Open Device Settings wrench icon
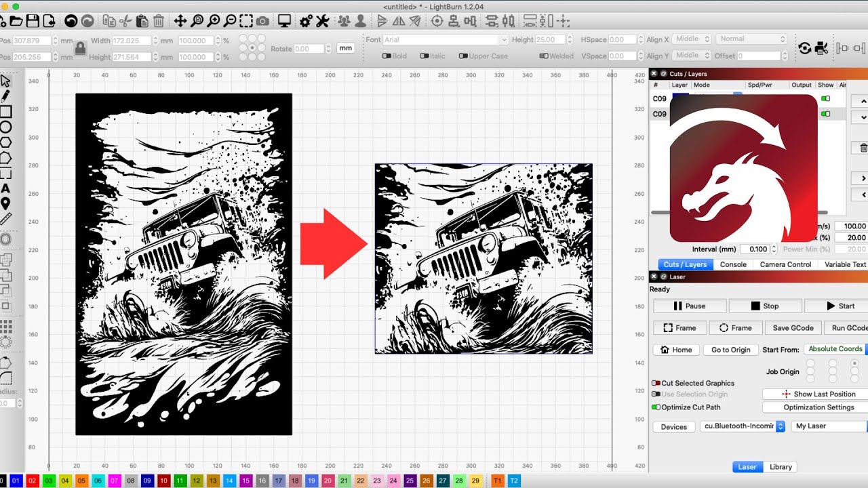This screenshot has width=868, height=488. [322, 21]
